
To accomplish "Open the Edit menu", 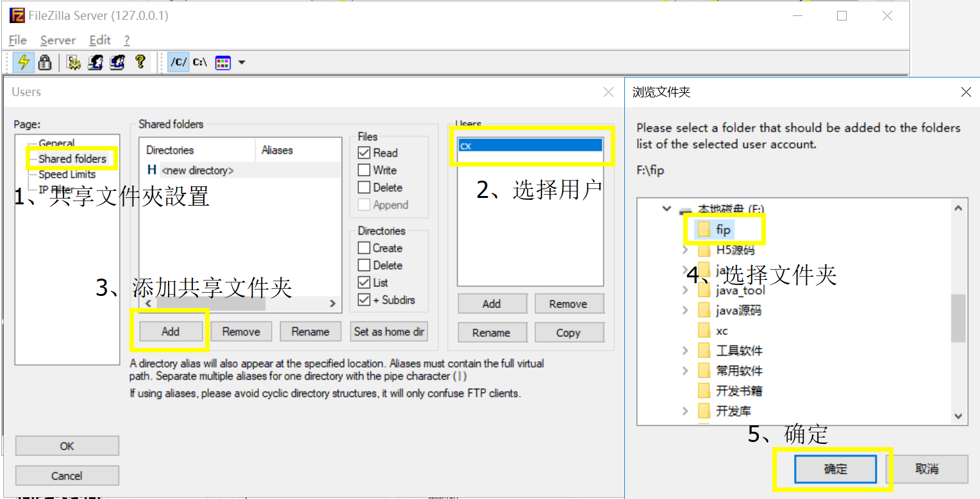I will (x=100, y=40).
